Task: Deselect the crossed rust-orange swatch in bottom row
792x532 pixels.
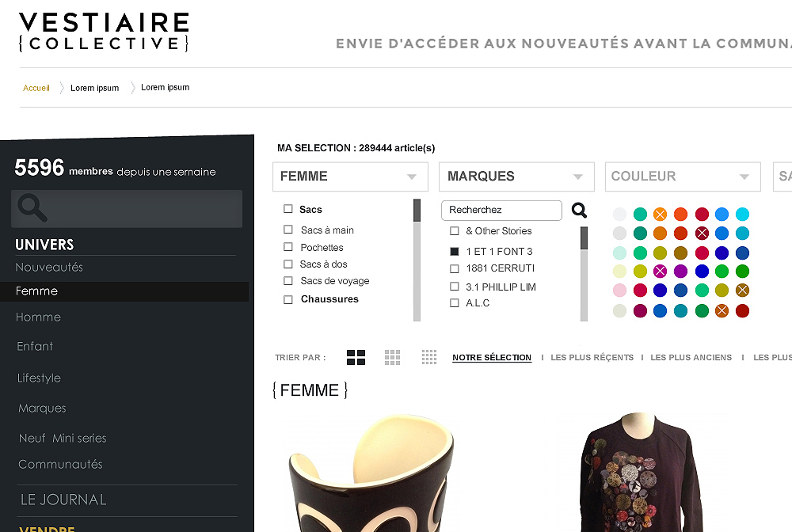Action: pos(722,311)
